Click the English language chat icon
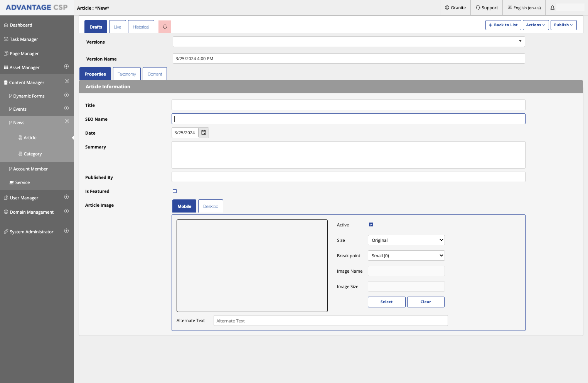Screen dimensions: 588x383 pos(510,8)
